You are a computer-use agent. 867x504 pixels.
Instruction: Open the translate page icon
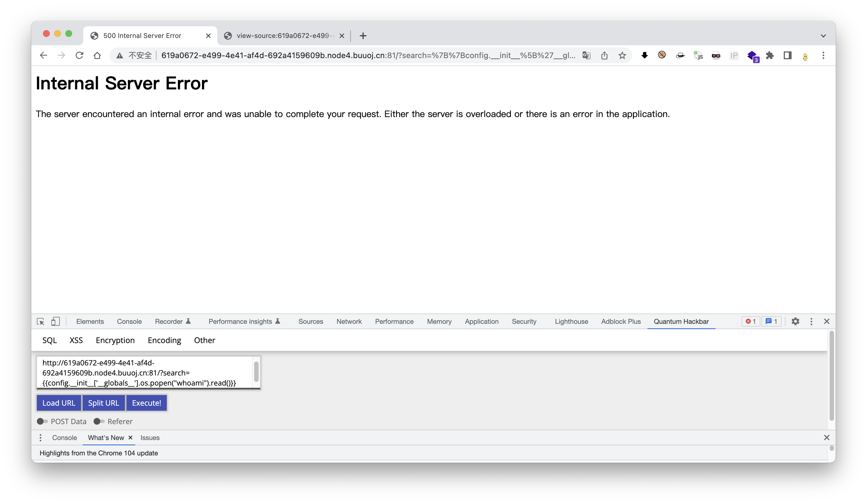587,55
